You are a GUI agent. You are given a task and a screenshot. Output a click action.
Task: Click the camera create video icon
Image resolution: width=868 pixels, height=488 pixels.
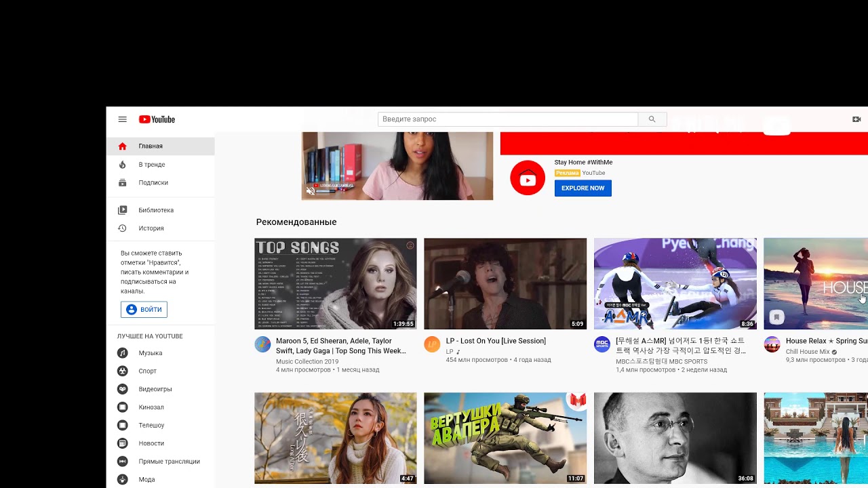[x=856, y=119]
